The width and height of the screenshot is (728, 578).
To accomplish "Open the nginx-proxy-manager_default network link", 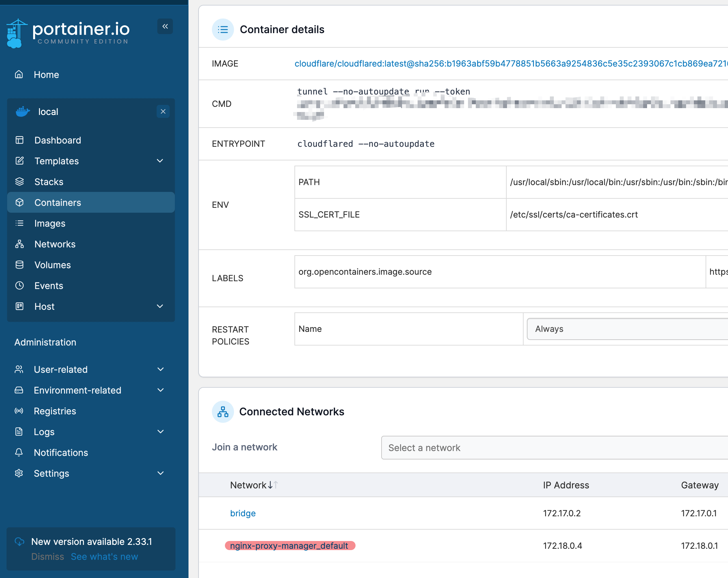I will point(289,546).
